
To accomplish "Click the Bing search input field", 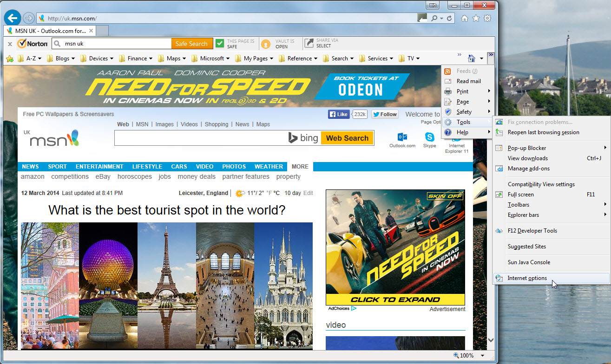I will pos(201,138).
